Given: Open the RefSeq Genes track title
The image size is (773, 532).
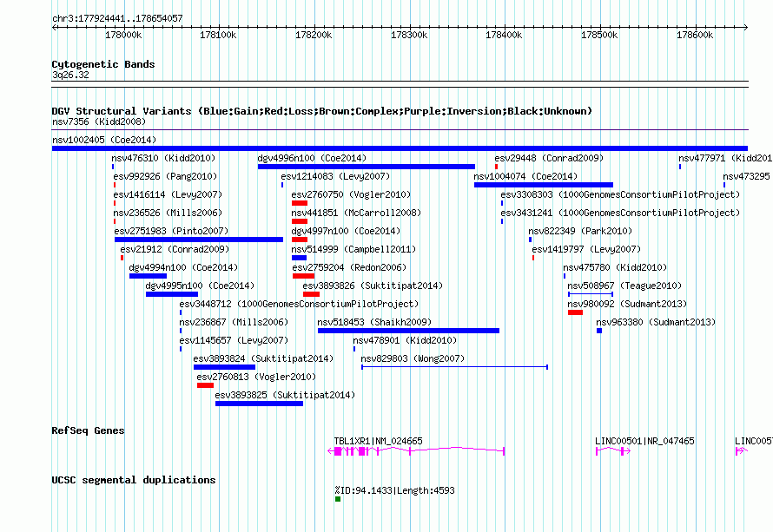Looking at the screenshot, I should (x=88, y=430).
